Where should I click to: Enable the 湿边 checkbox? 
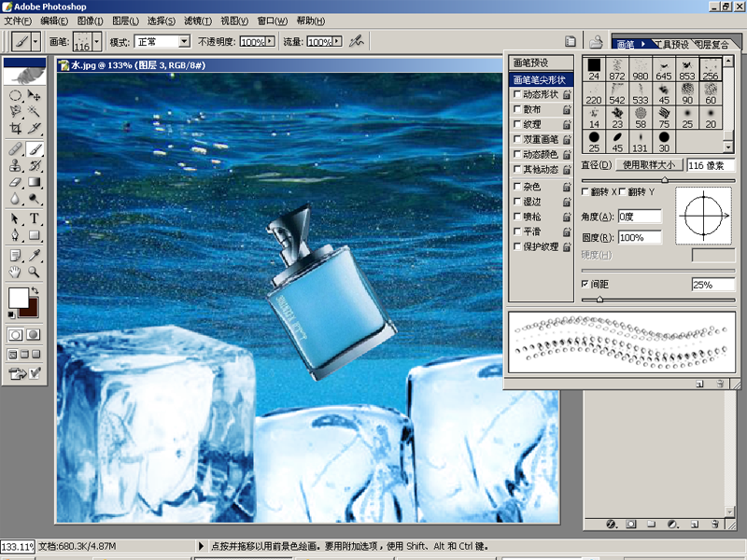[517, 202]
